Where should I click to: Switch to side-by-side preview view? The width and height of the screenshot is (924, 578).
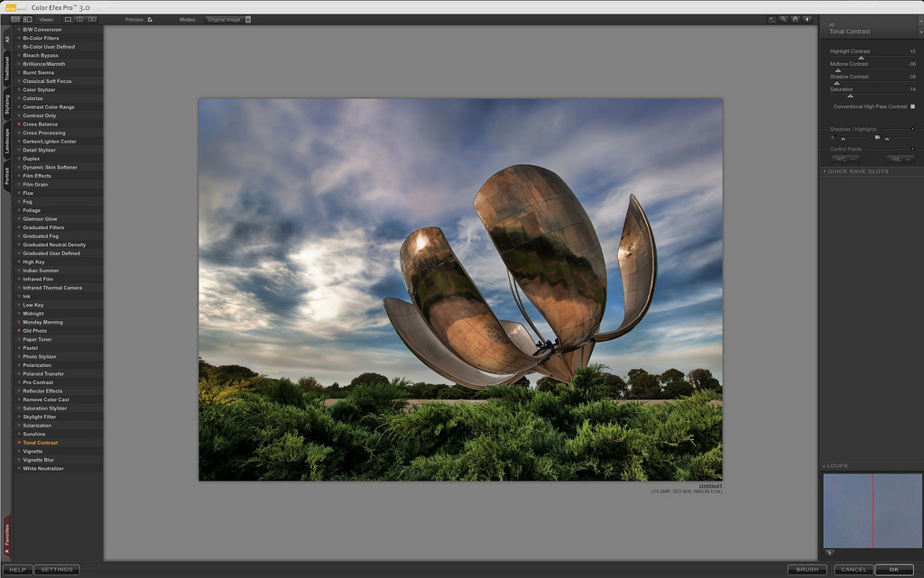92,19
